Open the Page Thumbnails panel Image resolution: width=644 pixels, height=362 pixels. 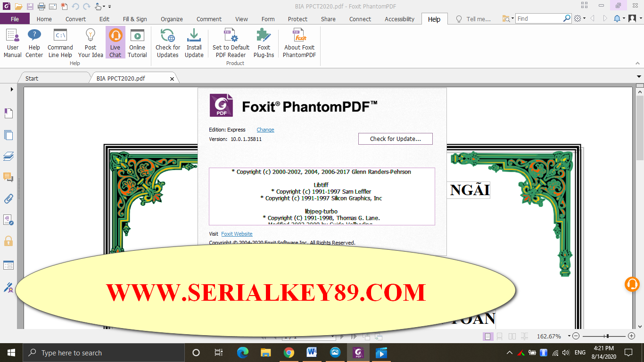coord(8,135)
